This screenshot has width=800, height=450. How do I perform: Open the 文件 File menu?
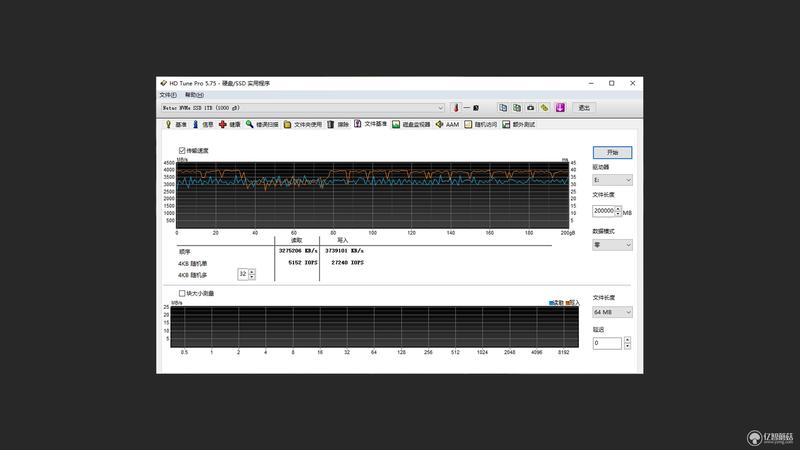[x=168, y=95]
